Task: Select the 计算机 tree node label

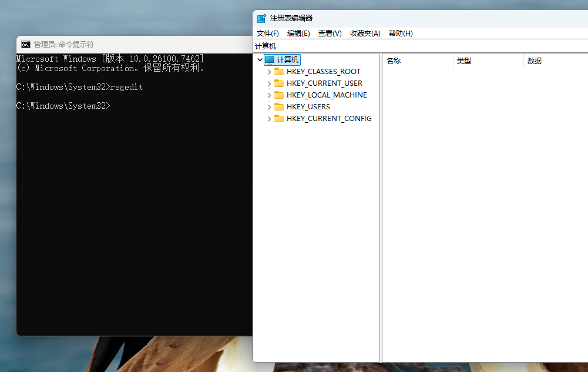Action: pos(288,59)
